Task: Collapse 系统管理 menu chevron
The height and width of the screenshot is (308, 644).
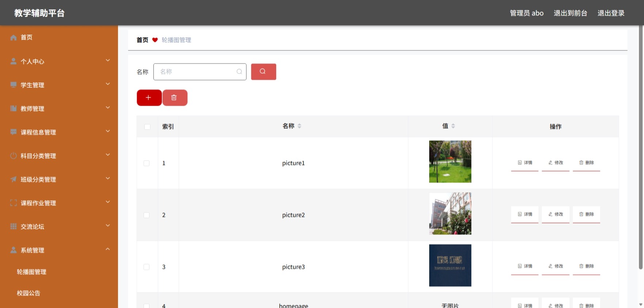Action: pos(108,249)
